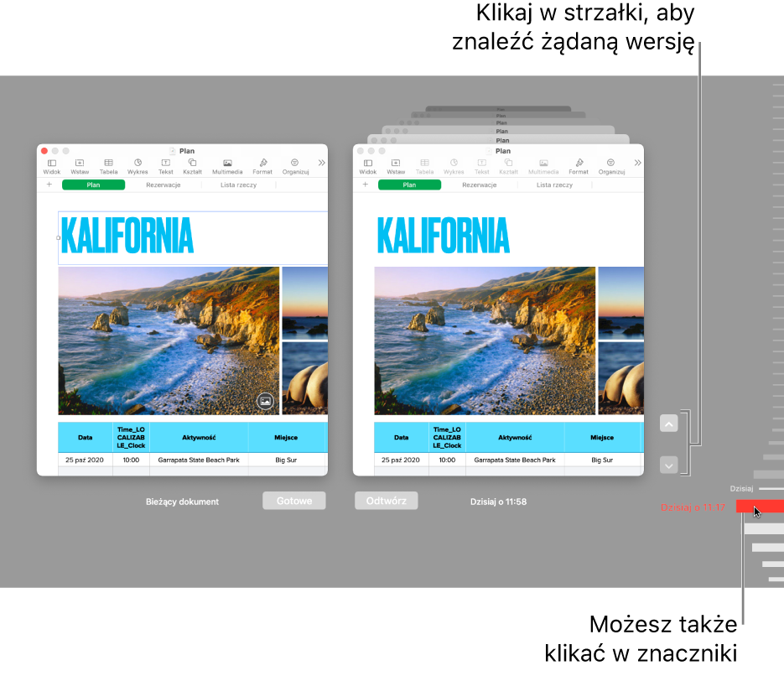The width and height of the screenshot is (784, 676).
Task: Go to previous version with up arrow
Action: click(668, 424)
